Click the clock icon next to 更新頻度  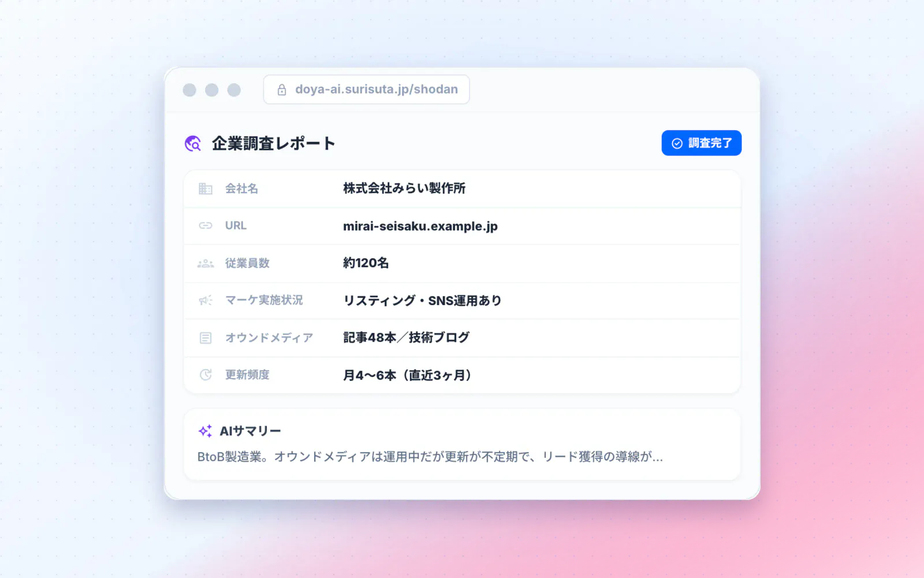click(x=206, y=375)
